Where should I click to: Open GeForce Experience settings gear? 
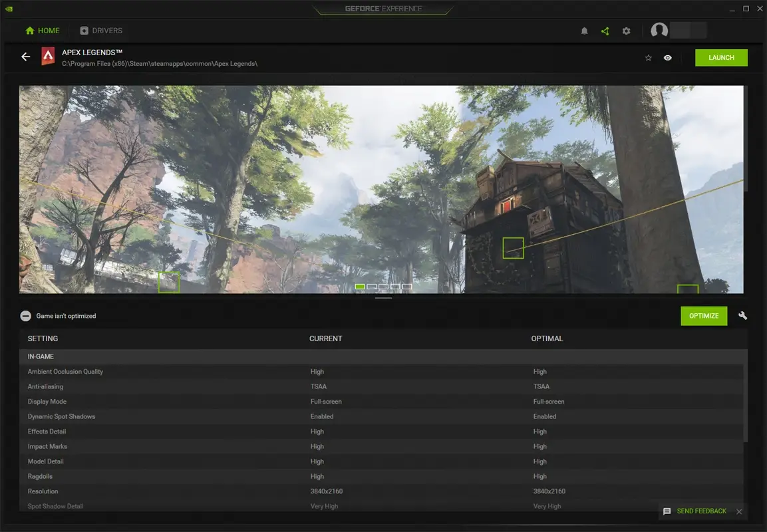626,31
